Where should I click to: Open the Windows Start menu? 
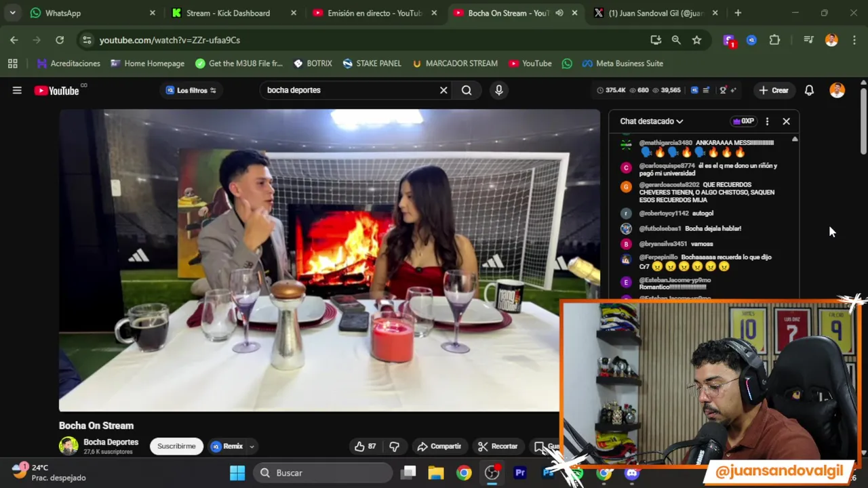click(x=237, y=473)
